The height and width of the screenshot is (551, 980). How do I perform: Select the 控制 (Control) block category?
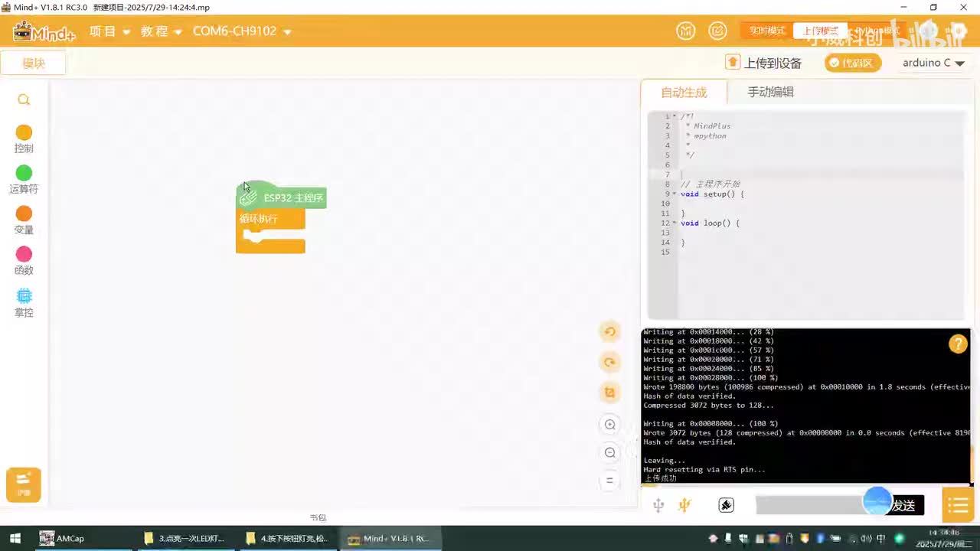24,139
